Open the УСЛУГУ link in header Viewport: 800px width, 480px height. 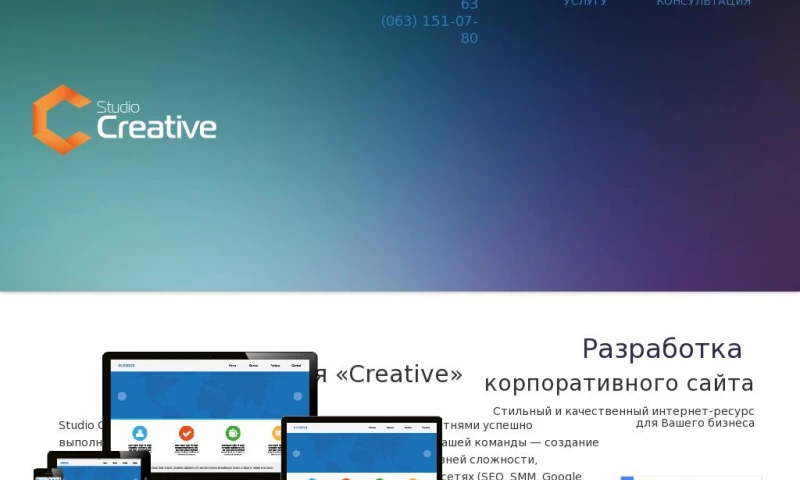585,3
